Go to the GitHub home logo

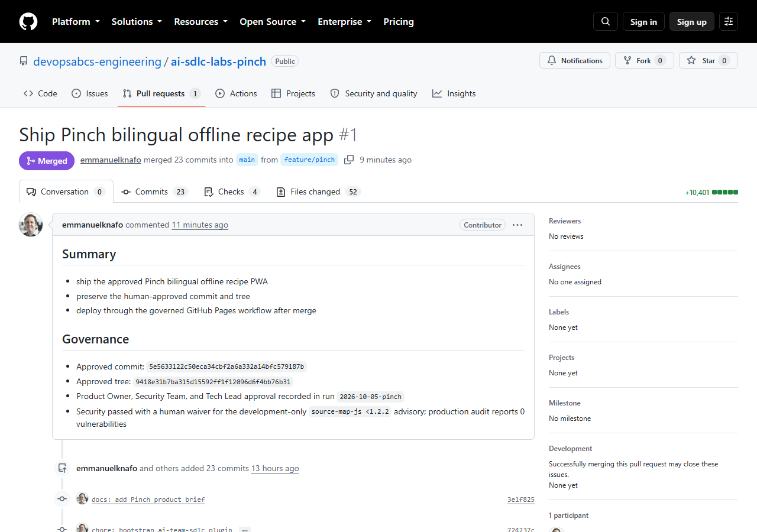[x=28, y=21]
